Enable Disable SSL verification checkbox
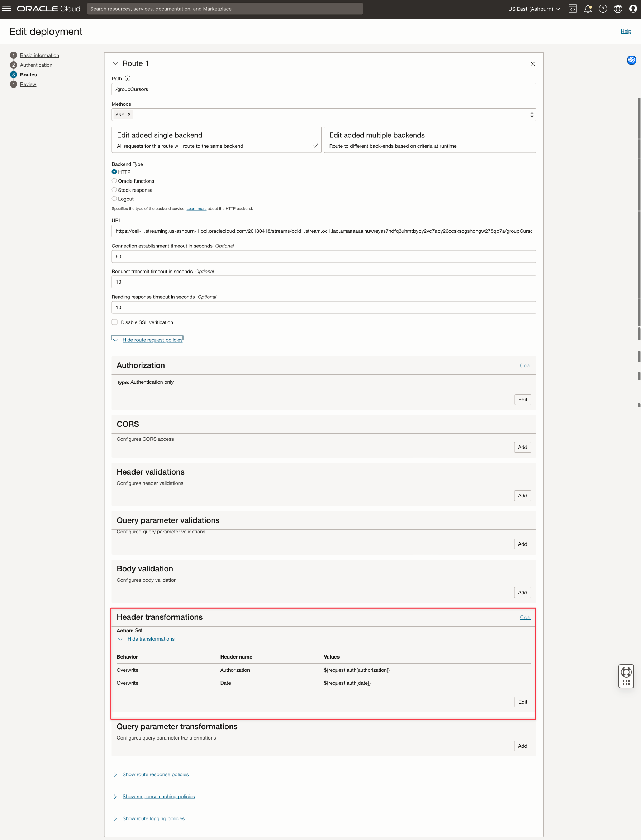Viewport: 641px width, 840px height. point(114,322)
